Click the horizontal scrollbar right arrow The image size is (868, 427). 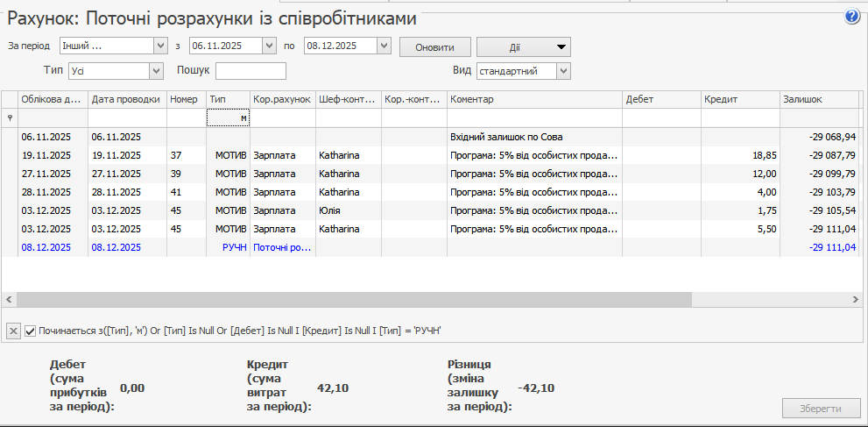tap(854, 300)
